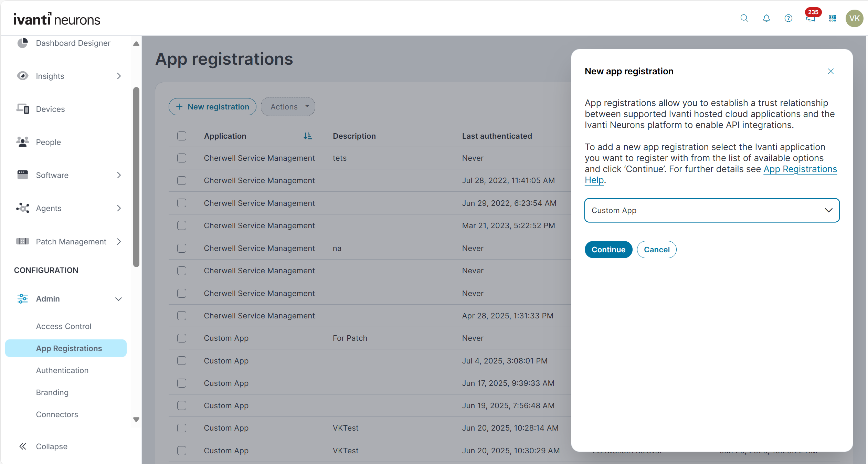Image resolution: width=868 pixels, height=464 pixels.
Task: Check the row dated Jul 4, 2025
Action: point(182,361)
